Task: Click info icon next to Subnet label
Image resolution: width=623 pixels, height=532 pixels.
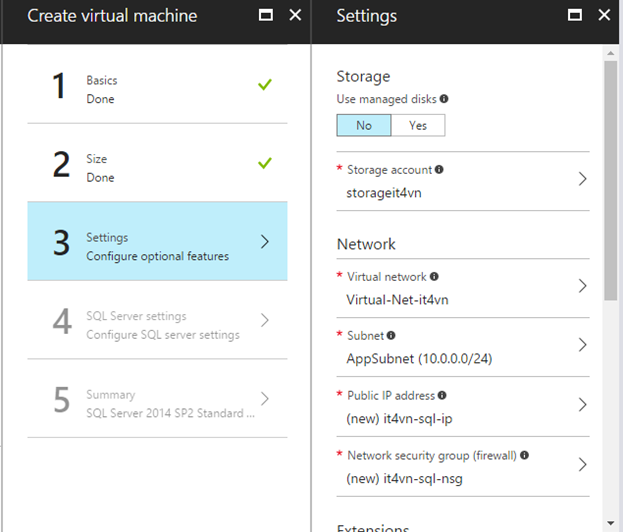Action: coord(391,336)
